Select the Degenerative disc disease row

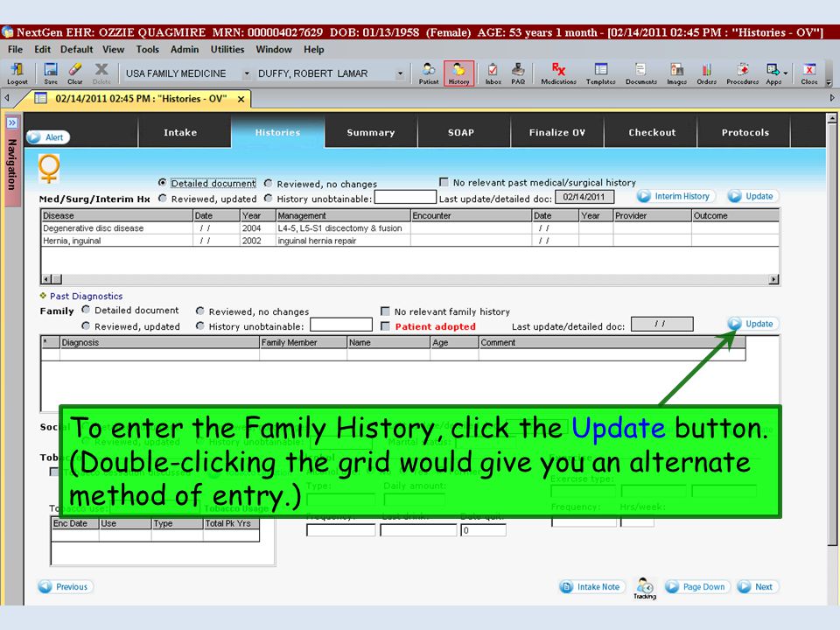[409, 228]
